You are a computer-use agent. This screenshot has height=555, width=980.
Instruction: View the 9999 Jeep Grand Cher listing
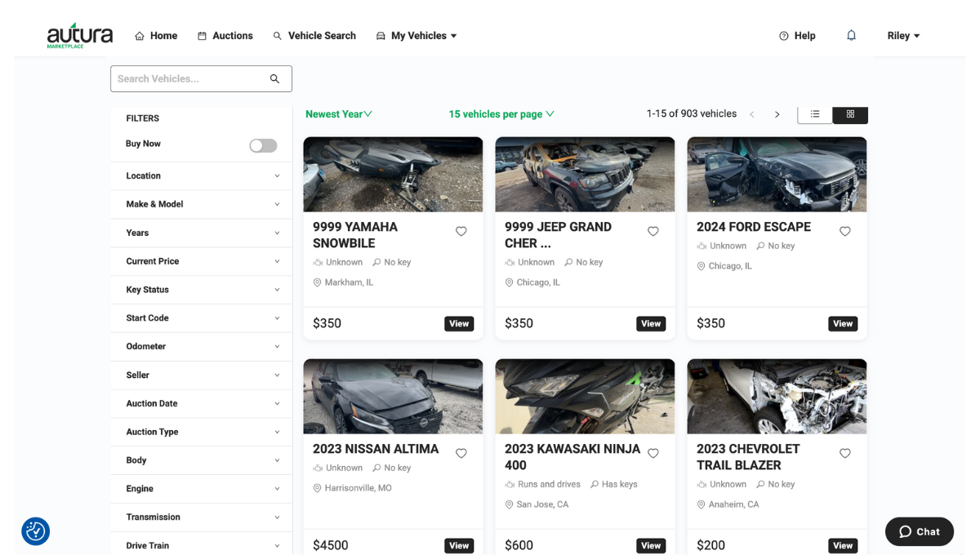click(651, 324)
